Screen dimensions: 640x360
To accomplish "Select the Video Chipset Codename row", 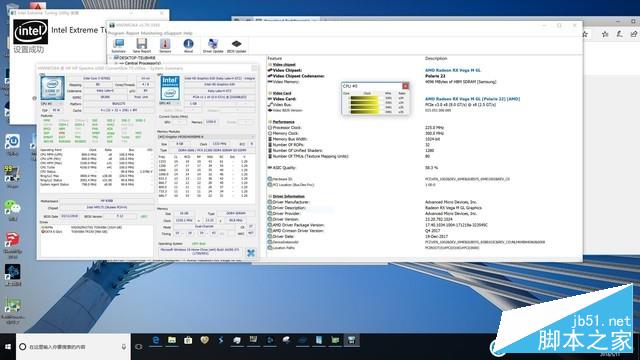I will coord(424,76).
